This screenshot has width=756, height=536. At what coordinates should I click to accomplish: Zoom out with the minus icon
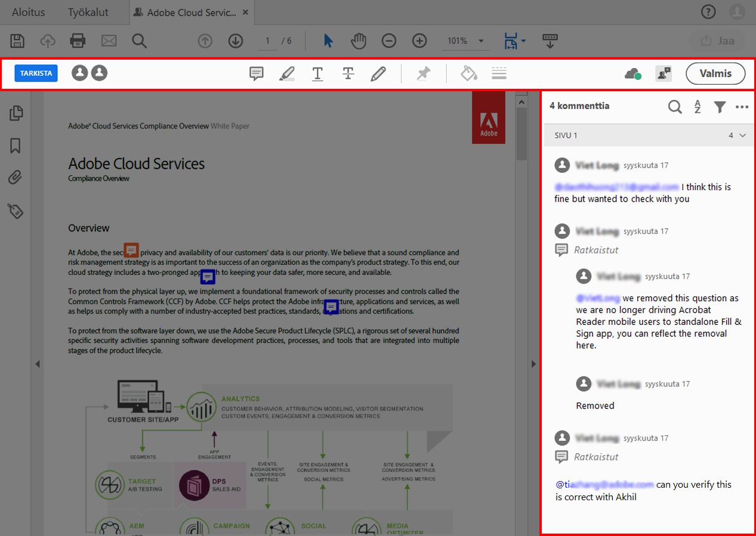click(x=389, y=41)
